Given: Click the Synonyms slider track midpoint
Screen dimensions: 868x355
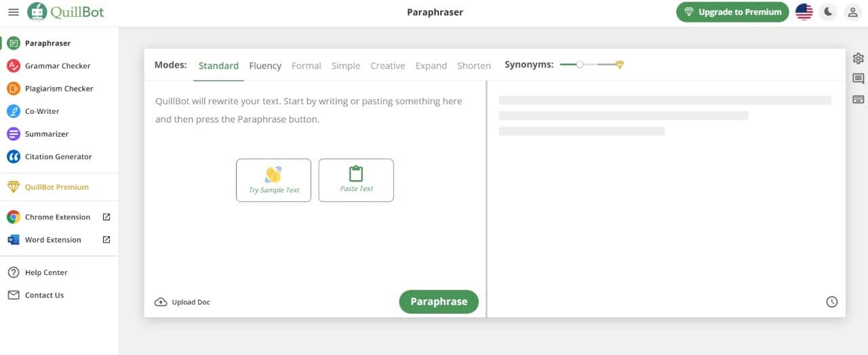Looking at the screenshot, I should (x=590, y=65).
